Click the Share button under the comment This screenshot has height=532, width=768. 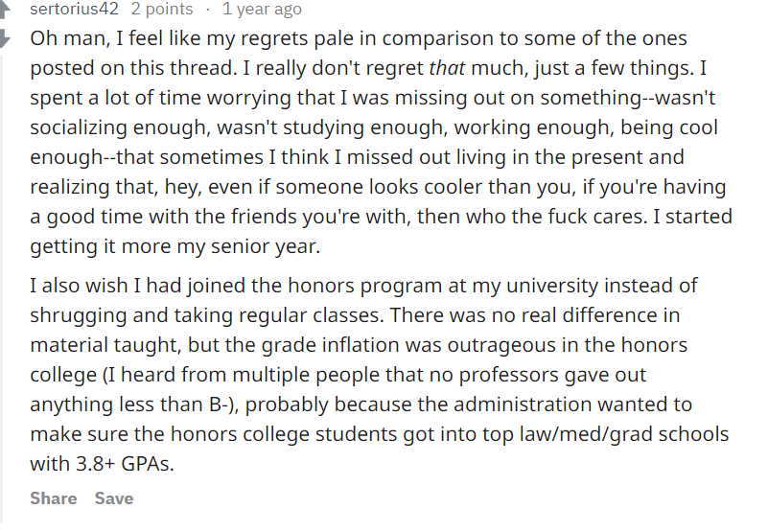pos(53,498)
